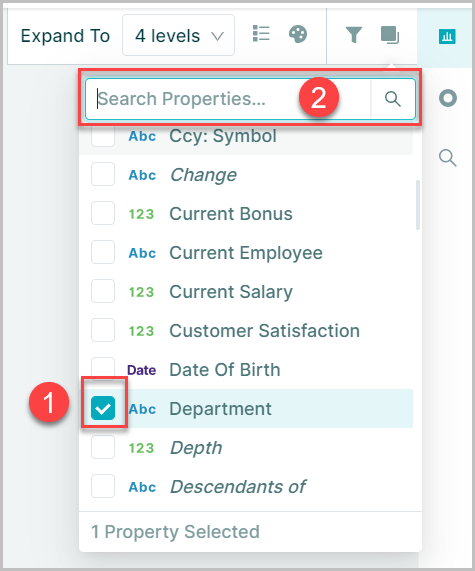
Task: Click the chevron in Expand To dropdown
Action: (x=217, y=36)
